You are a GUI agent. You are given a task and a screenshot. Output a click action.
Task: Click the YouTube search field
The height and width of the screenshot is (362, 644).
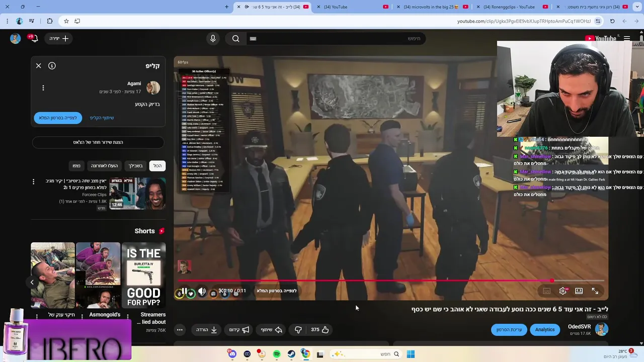336,39
